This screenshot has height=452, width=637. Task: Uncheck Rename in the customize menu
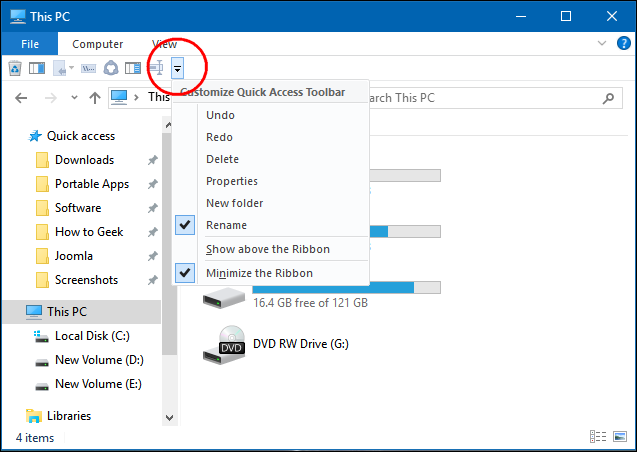point(226,225)
